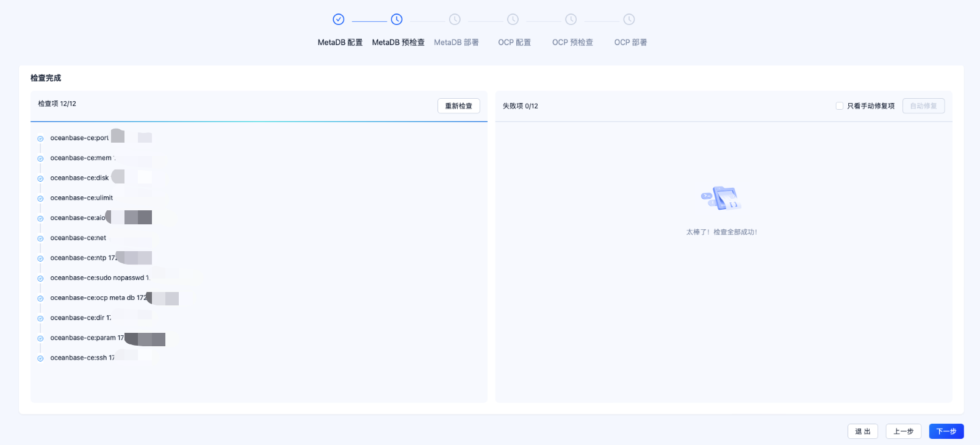The width and height of the screenshot is (980, 445).
Task: Click the oceanbase-ce:port success check icon
Action: pyautogui.click(x=40, y=138)
